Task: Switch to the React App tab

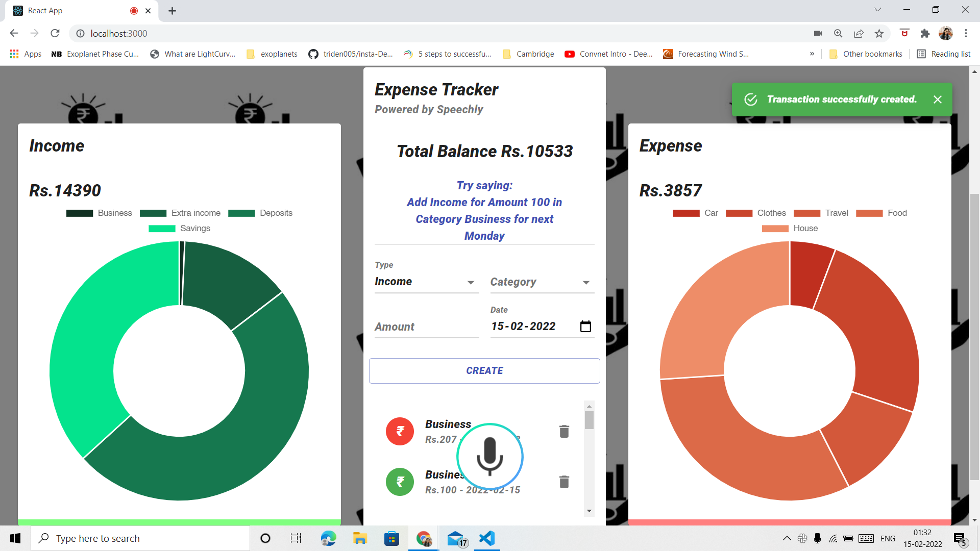Action: pyautogui.click(x=82, y=11)
